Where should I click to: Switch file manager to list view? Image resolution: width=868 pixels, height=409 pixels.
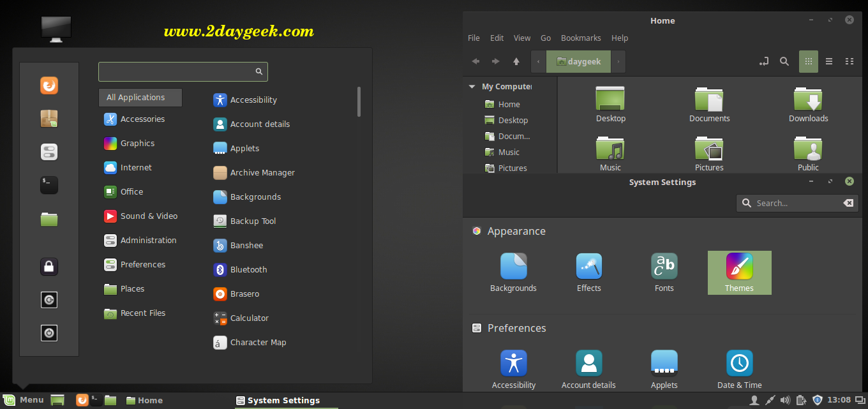[829, 62]
